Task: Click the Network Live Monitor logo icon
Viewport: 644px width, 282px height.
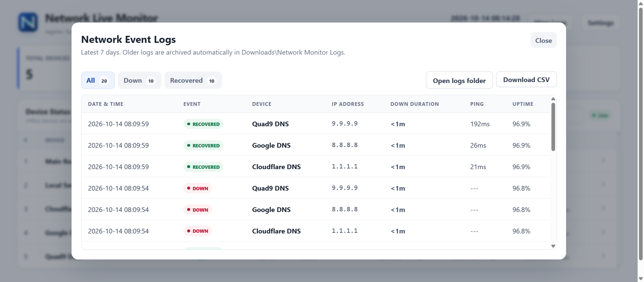Action: [28, 22]
